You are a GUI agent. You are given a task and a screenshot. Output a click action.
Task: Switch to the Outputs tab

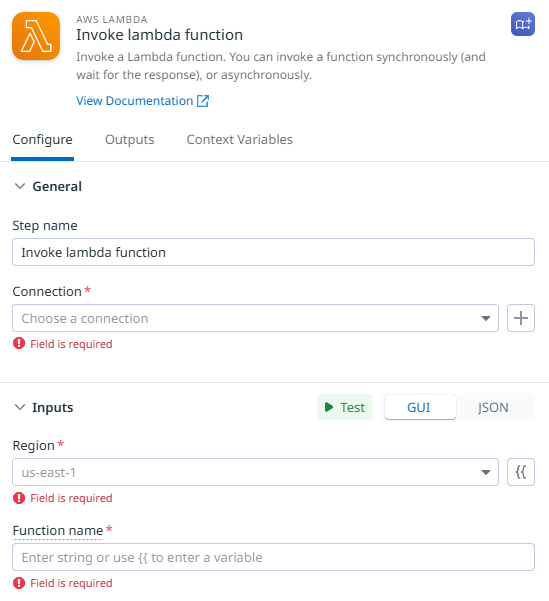click(130, 140)
